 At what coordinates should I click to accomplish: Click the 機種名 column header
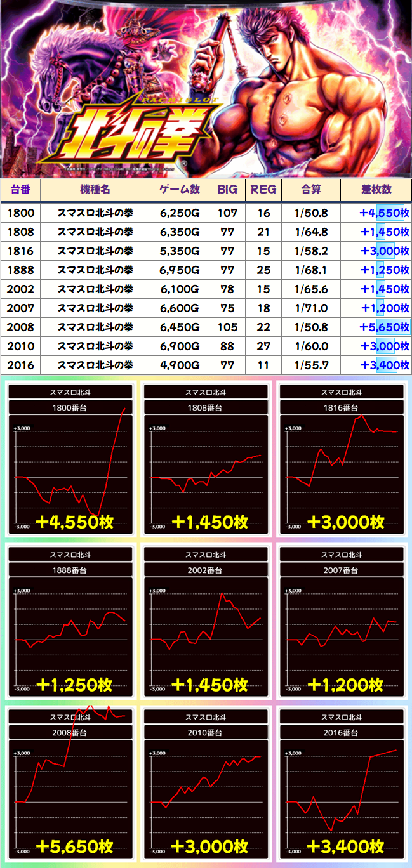(x=95, y=189)
